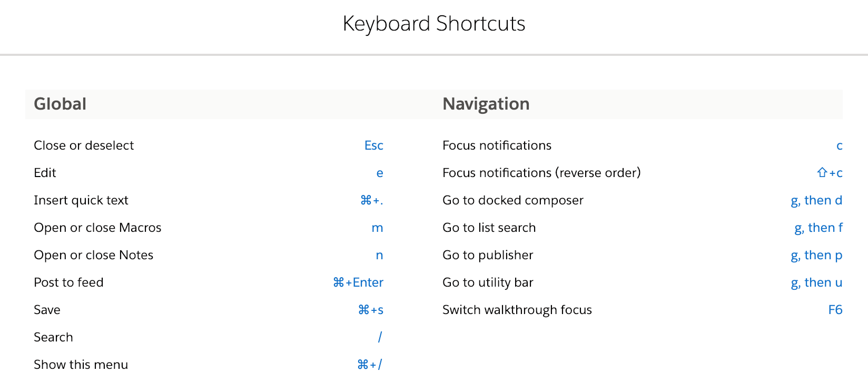
Task: Click the Cmd+S Save shortcut
Action: coord(369,310)
